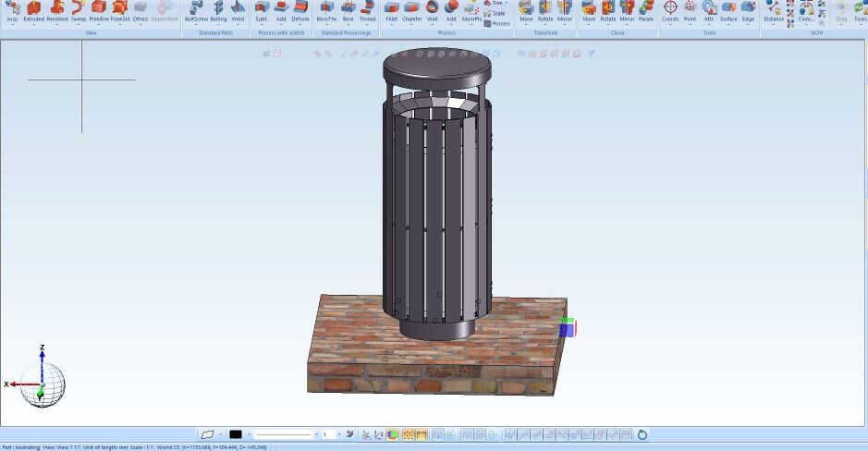The image size is (868, 451).
Task: Apply the Fillet process tool
Action: click(391, 10)
